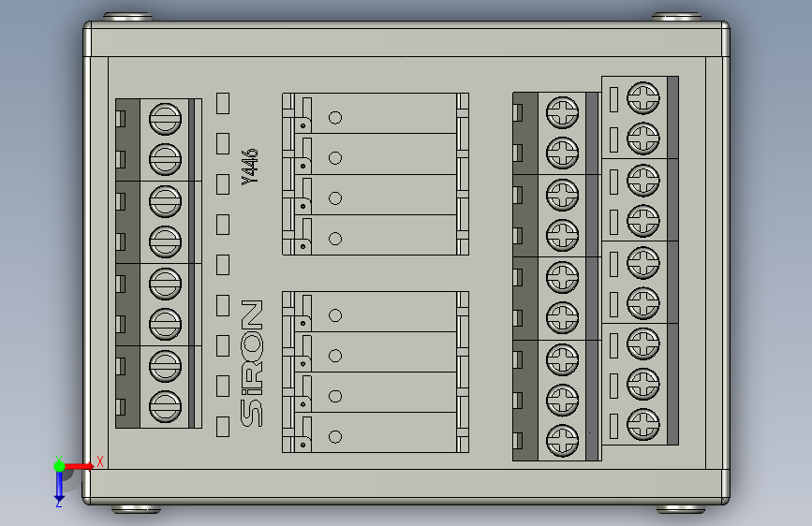This screenshot has height=526, width=812.
Task: Select the slotted-screw terminal strip body
Action: (x=158, y=264)
